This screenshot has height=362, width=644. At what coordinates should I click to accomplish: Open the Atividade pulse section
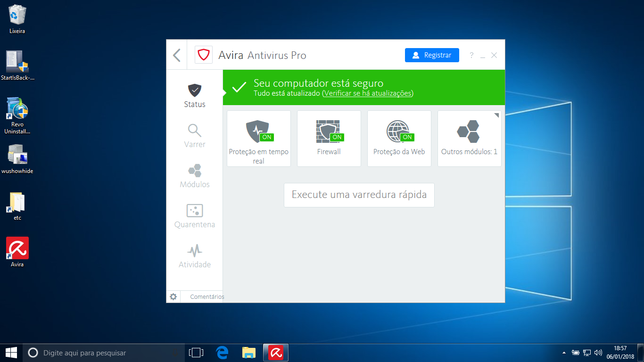click(195, 256)
